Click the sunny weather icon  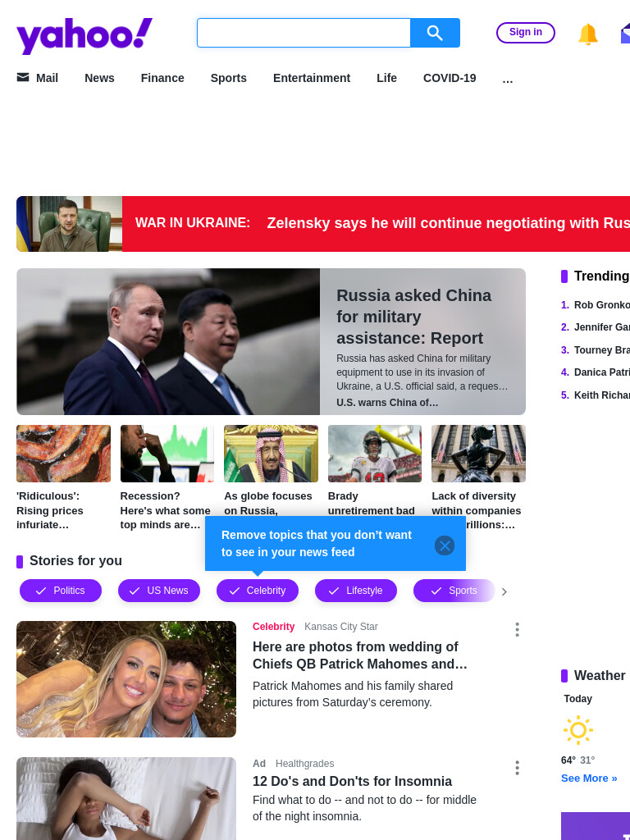[578, 729]
